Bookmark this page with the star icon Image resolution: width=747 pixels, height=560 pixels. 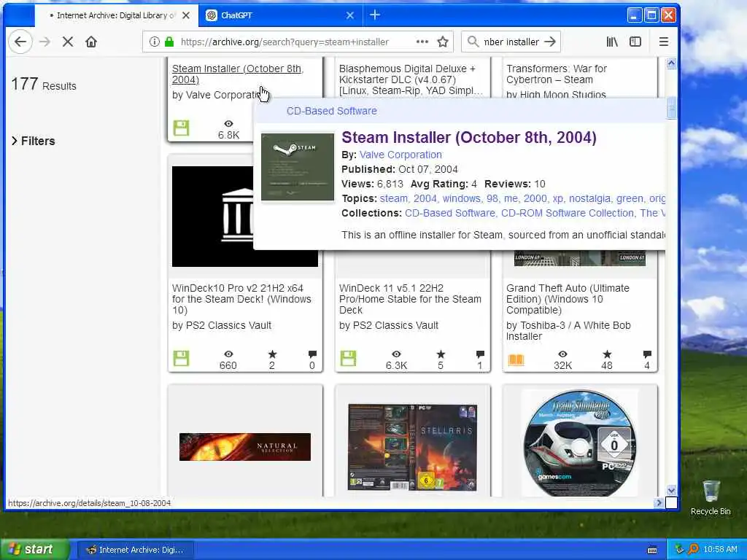[443, 42]
